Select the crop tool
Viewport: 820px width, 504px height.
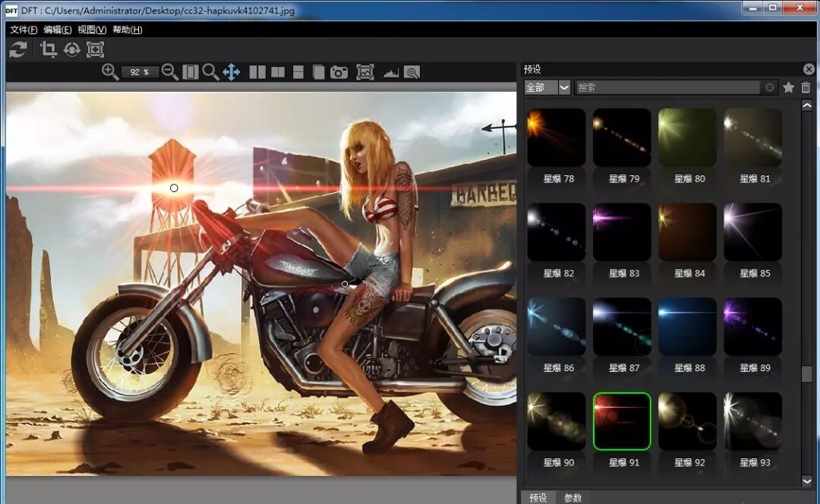tap(48, 49)
